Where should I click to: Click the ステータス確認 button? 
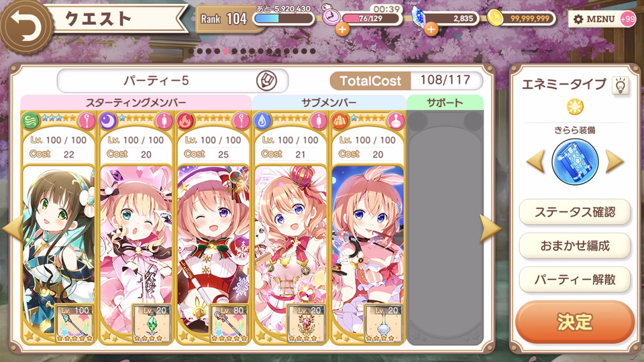[575, 213]
